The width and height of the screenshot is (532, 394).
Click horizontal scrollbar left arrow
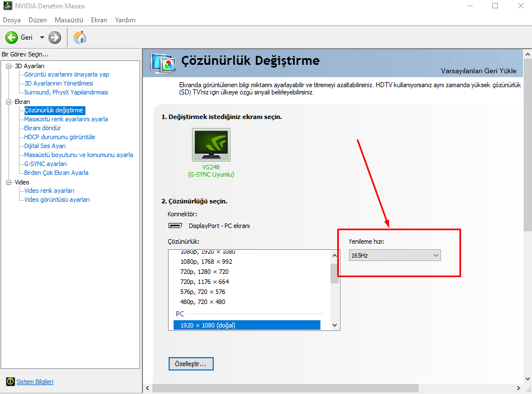pyautogui.click(x=147, y=388)
